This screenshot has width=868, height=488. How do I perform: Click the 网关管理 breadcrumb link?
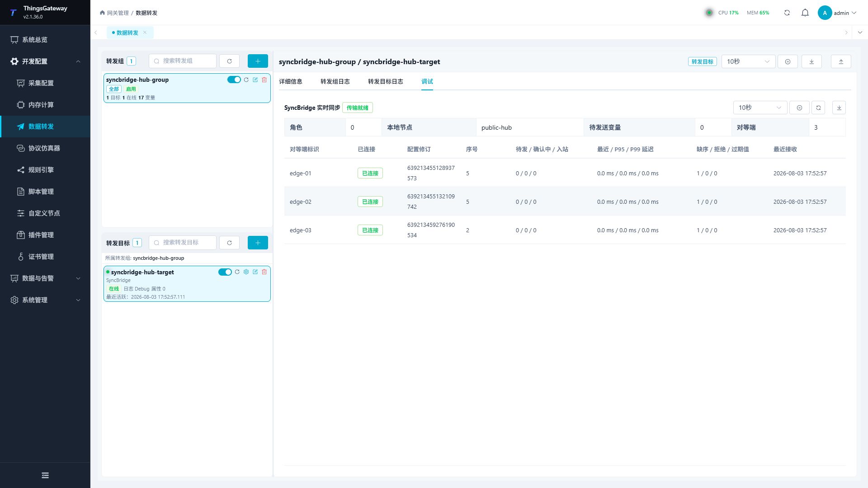click(x=118, y=13)
